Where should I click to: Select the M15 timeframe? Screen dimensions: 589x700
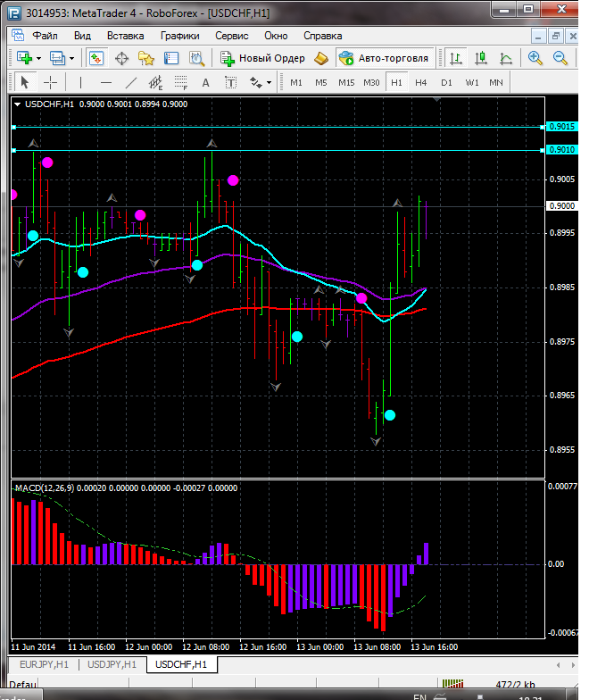346,82
